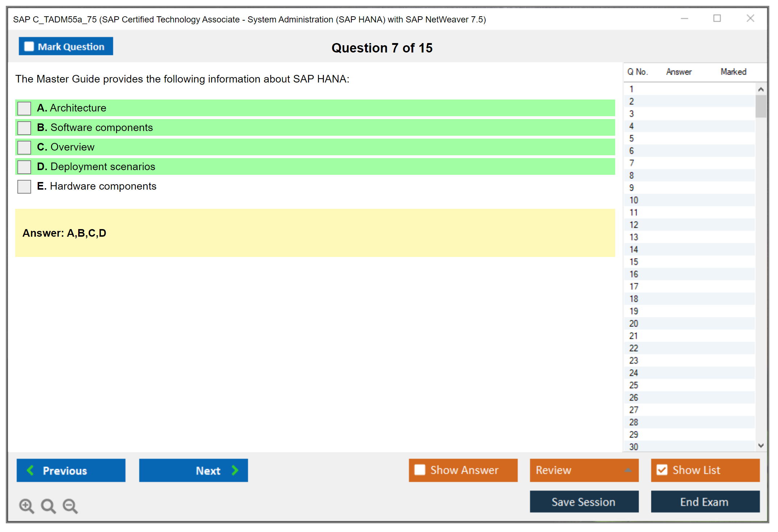Check option E Hardware components
The width and height of the screenshot is (778, 532).
(x=24, y=186)
